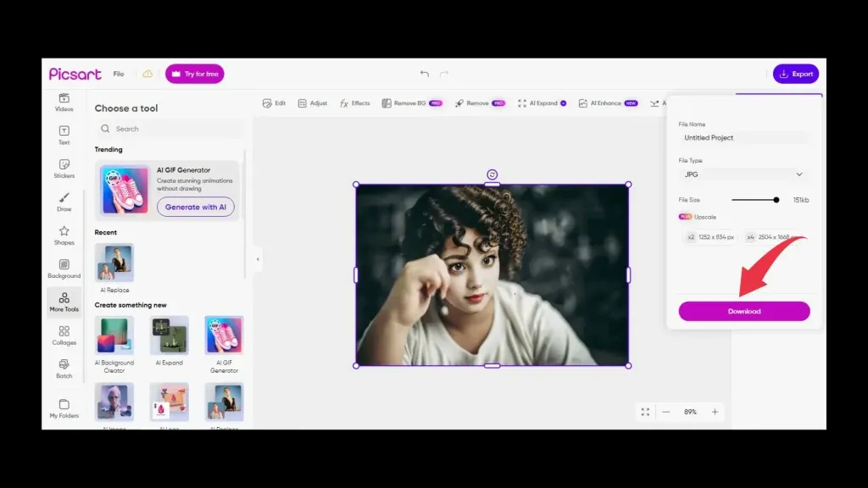This screenshot has height=488, width=868.
Task: Open the Stickers panel in sidebar
Action: click(x=64, y=169)
